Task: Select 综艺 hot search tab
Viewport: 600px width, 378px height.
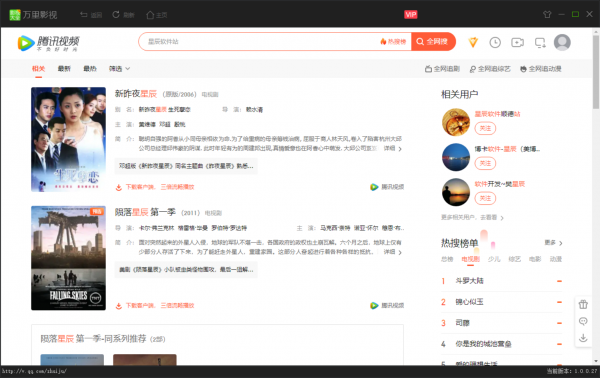Action: (x=515, y=259)
